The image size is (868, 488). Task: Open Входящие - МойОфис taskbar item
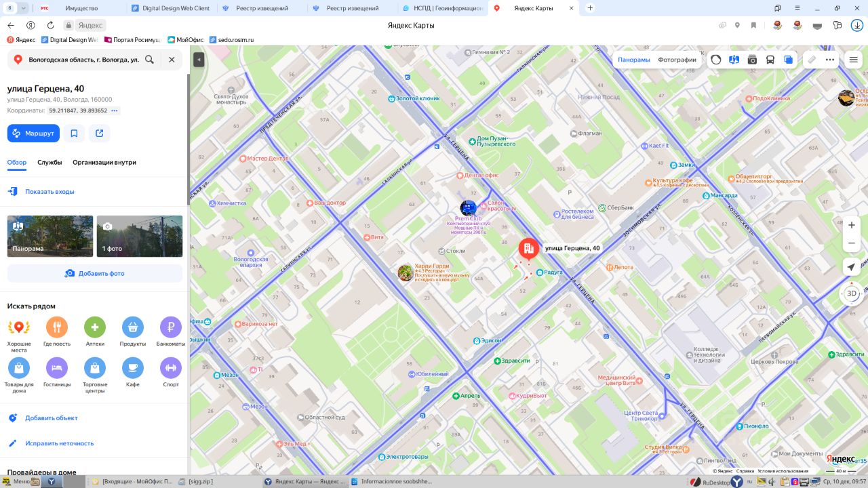(132, 482)
